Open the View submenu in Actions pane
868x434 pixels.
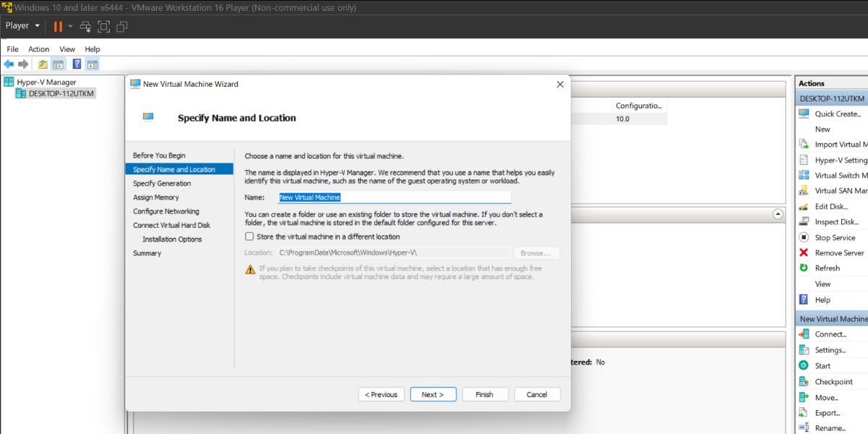(823, 284)
